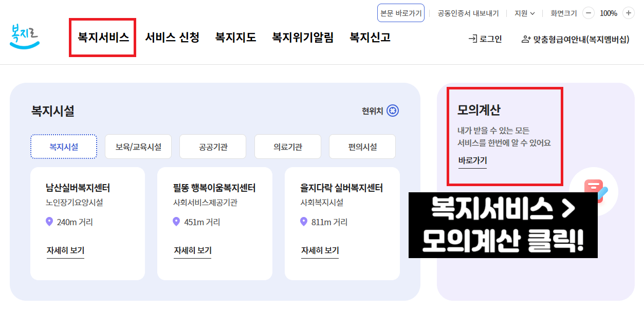Open the 지원 dropdown menu
This screenshot has height=309, width=644.
point(524,13)
